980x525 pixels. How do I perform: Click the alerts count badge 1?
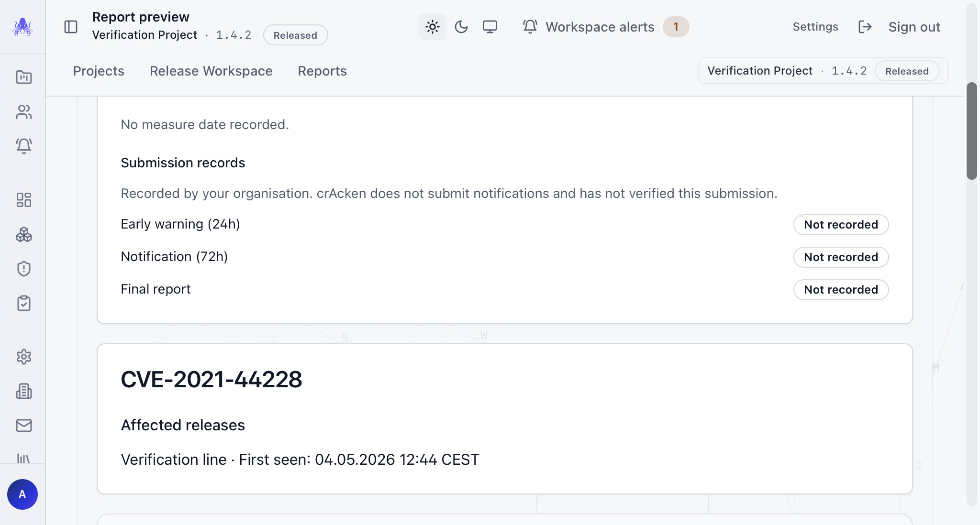pos(676,27)
